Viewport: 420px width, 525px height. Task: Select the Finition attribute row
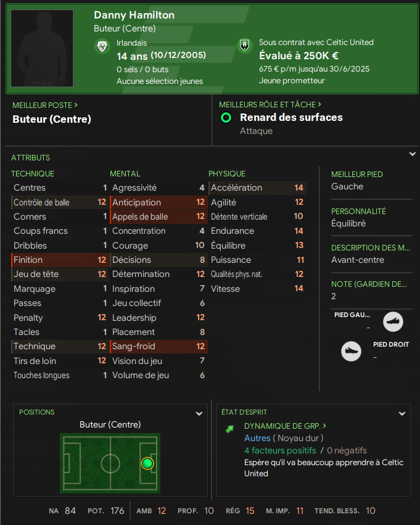point(59,260)
